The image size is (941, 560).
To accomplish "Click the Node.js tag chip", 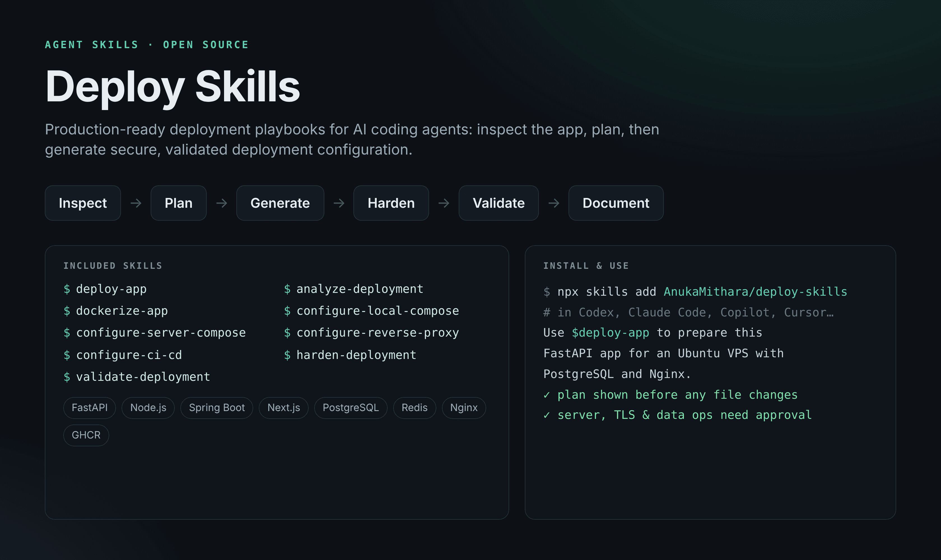I will [x=148, y=408].
